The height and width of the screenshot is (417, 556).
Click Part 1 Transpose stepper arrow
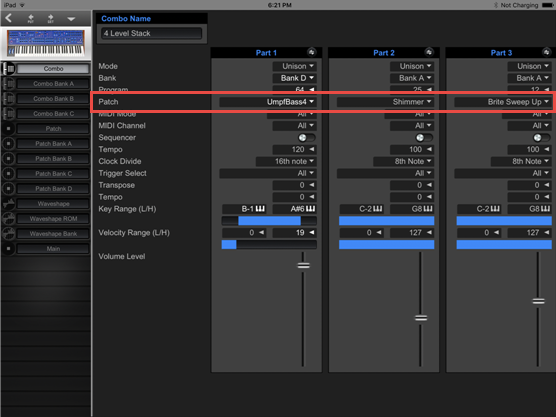coord(312,185)
